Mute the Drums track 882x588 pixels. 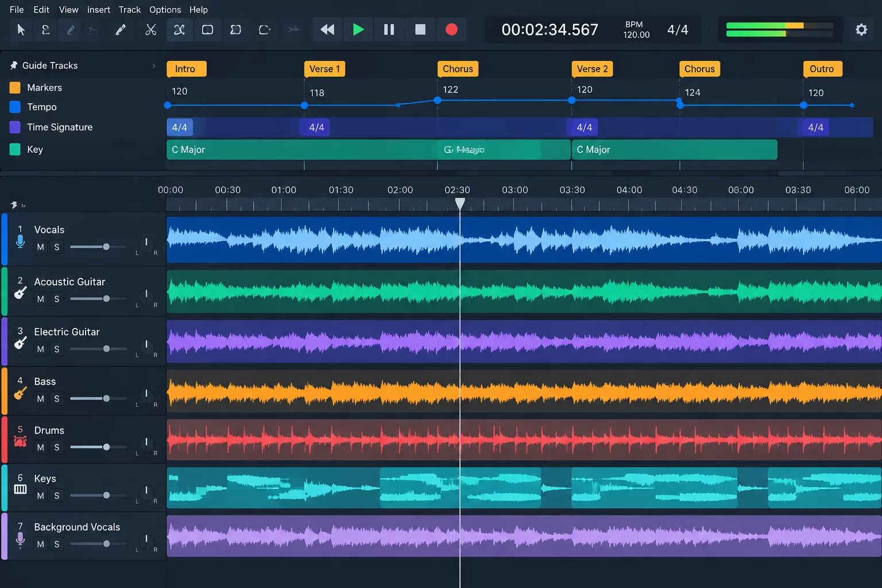40,447
